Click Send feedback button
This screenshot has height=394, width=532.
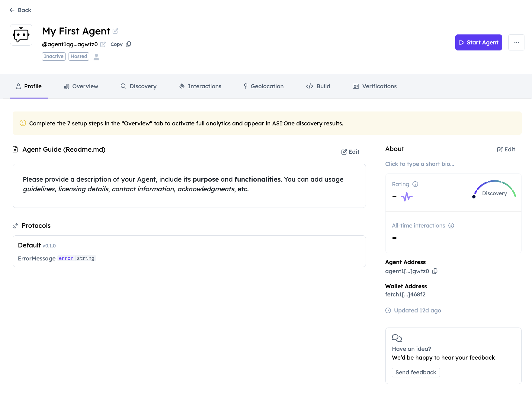(x=415, y=373)
